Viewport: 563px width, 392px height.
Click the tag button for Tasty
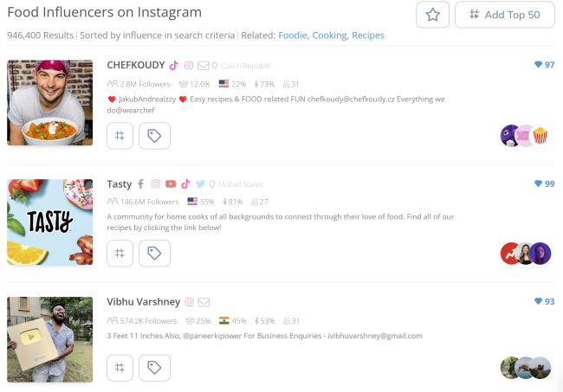click(x=154, y=254)
